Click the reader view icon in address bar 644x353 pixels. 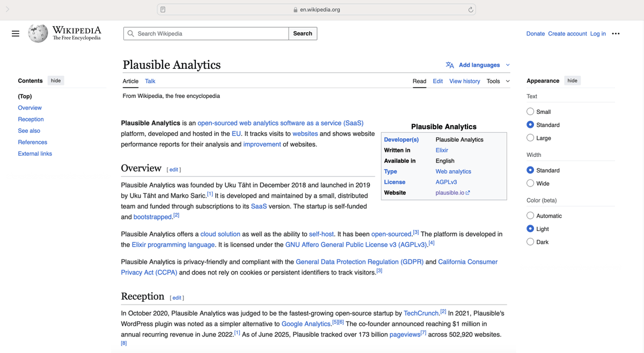163,10
